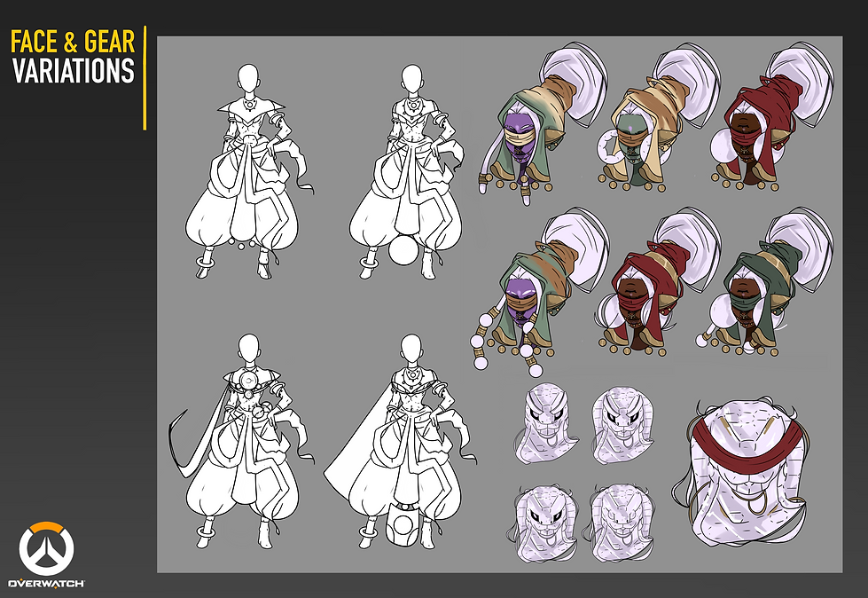The image size is (868, 598).
Task: Pick the full-body sketch with wide pointed collar
Action: point(249,171)
